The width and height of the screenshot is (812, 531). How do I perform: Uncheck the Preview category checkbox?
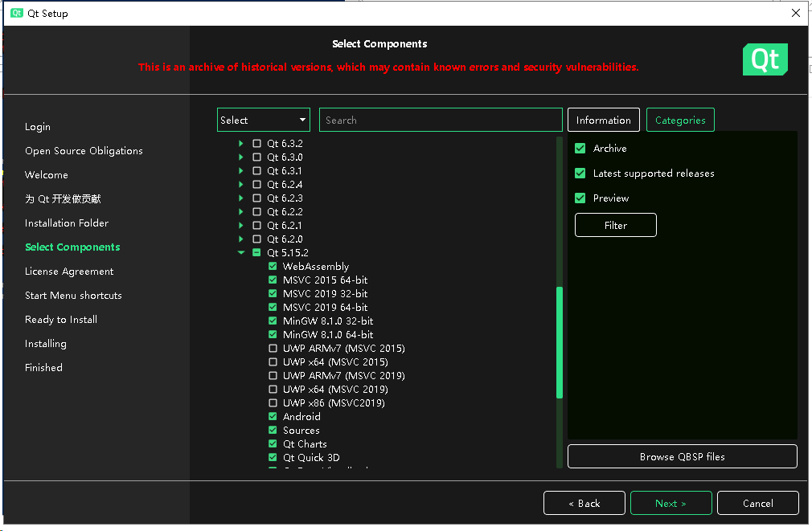pyautogui.click(x=580, y=198)
